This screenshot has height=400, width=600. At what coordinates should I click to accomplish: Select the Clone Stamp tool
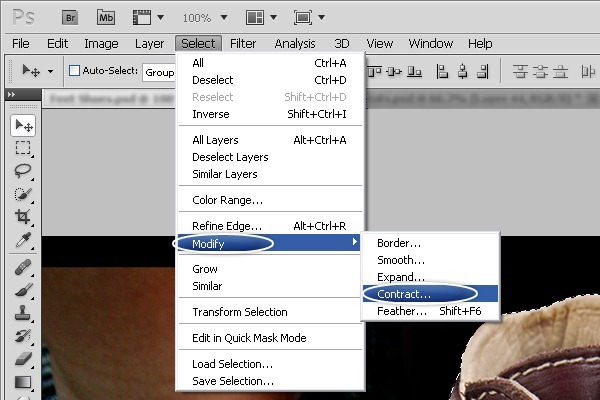coord(23,313)
